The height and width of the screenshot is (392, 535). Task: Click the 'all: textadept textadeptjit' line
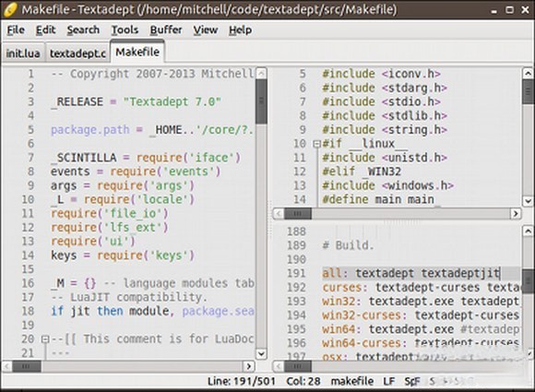click(411, 273)
